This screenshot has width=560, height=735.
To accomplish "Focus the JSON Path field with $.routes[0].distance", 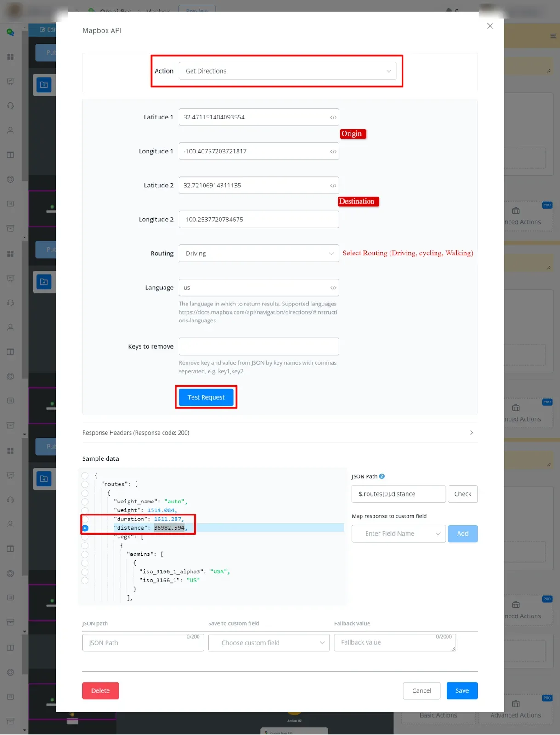I will coord(399,494).
